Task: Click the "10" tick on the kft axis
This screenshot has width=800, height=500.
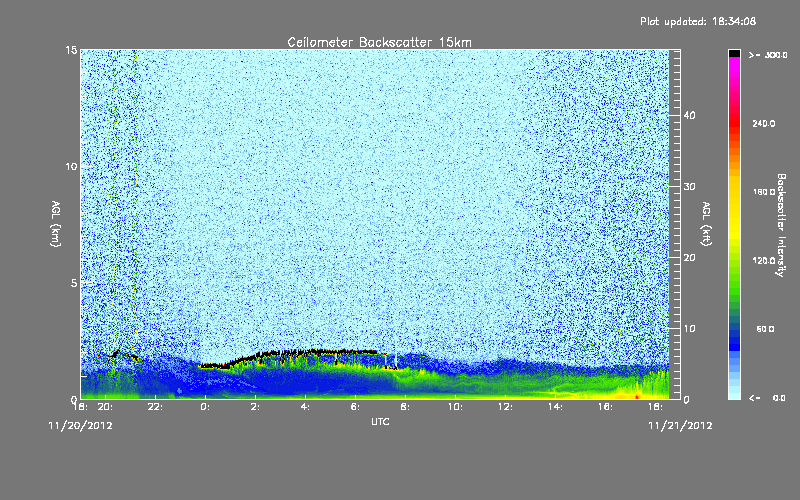Action: coord(689,329)
